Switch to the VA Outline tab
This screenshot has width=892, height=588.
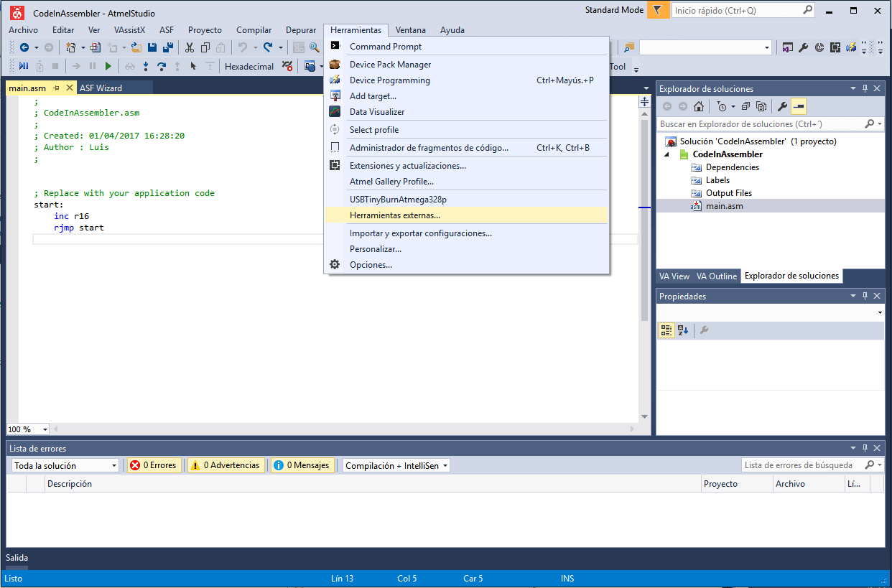tap(717, 276)
